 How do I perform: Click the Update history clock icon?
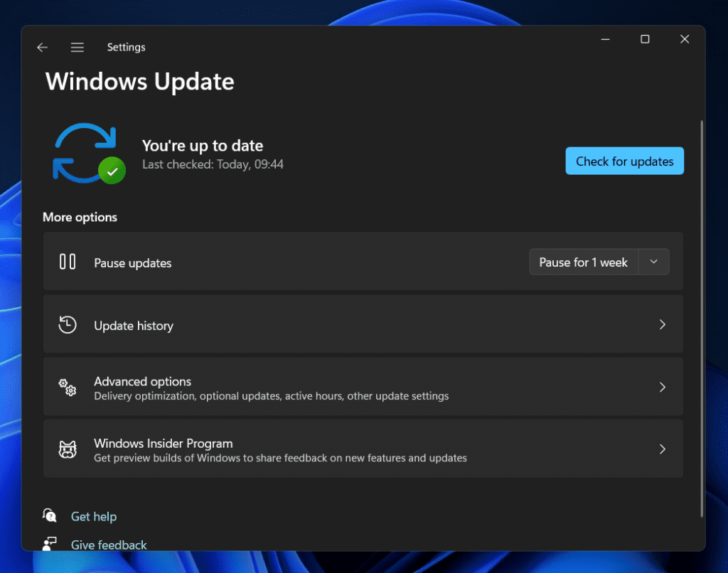coord(67,324)
